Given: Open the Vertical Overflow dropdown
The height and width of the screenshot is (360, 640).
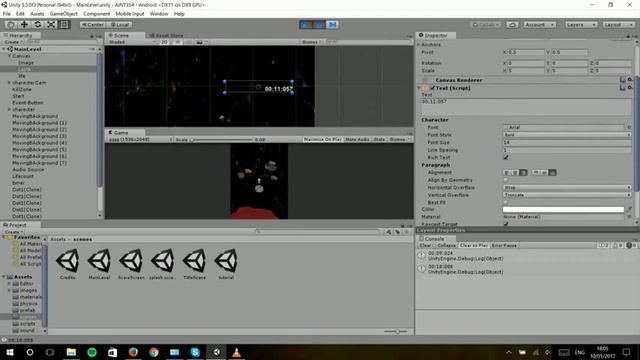Looking at the screenshot, I should point(567,195).
